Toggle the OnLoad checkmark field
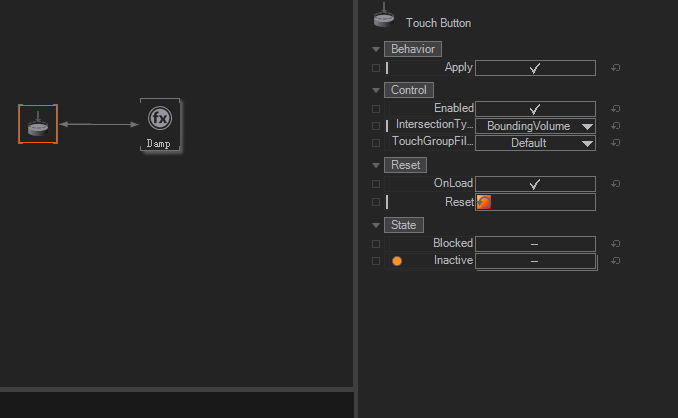Viewport: 678px width, 418px height. [x=535, y=184]
